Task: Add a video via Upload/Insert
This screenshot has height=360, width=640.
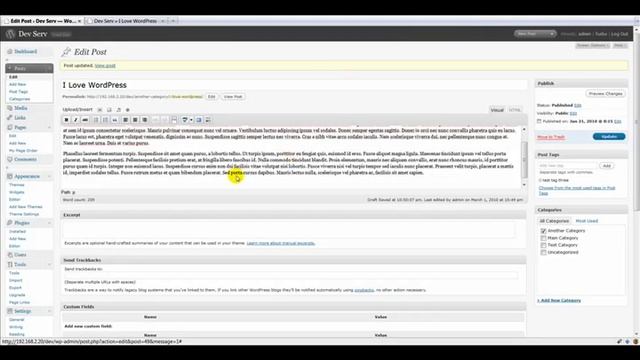Action: pyautogui.click(x=109, y=110)
